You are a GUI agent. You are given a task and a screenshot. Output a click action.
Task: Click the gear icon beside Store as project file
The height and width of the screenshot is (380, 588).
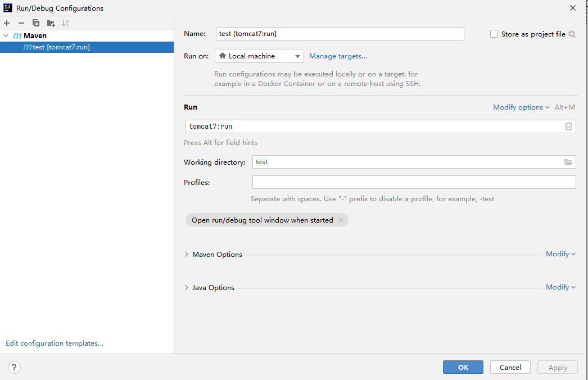(x=572, y=34)
